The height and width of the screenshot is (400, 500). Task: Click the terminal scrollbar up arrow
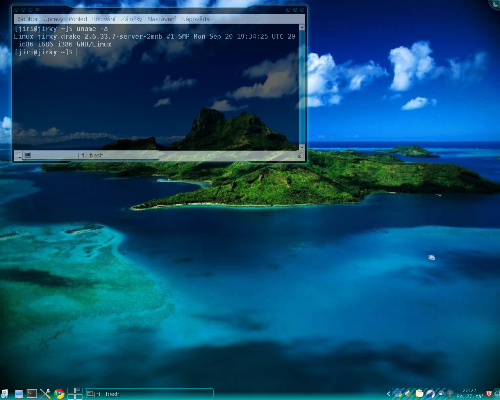tap(302, 28)
